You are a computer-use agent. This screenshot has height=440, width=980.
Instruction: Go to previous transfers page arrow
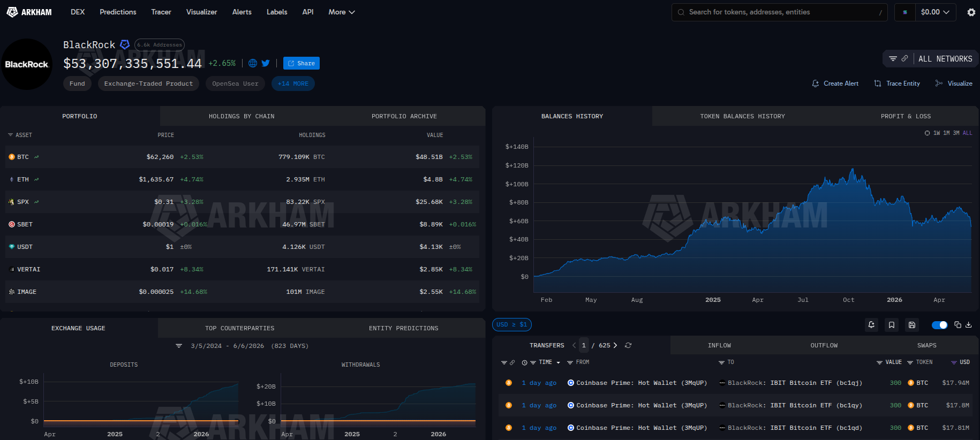574,345
